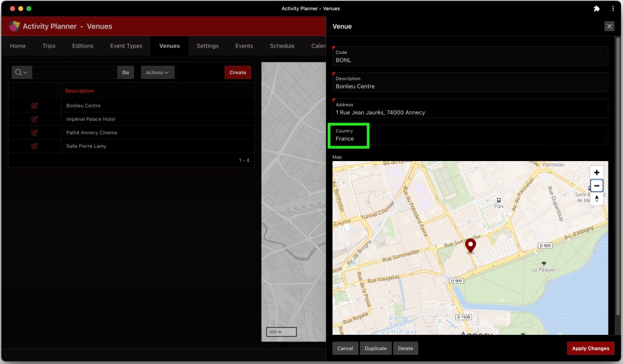The width and height of the screenshot is (623, 364).
Task: Go to the Settings tab
Action: tap(207, 46)
